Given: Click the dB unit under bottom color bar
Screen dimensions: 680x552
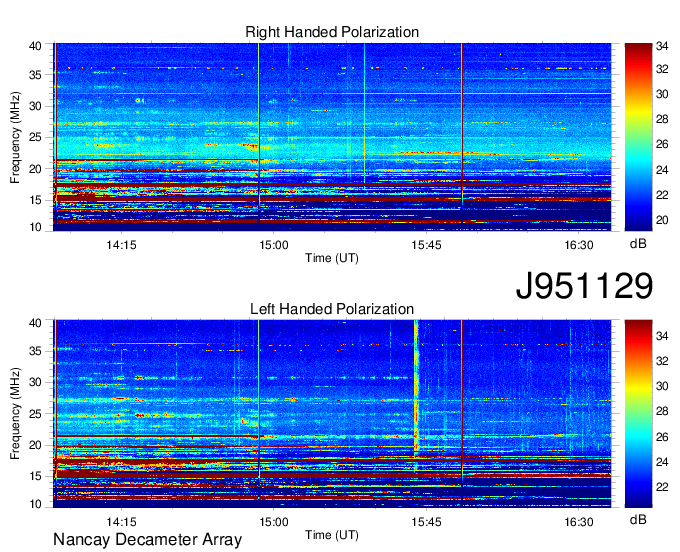Looking at the screenshot, I should [638, 520].
